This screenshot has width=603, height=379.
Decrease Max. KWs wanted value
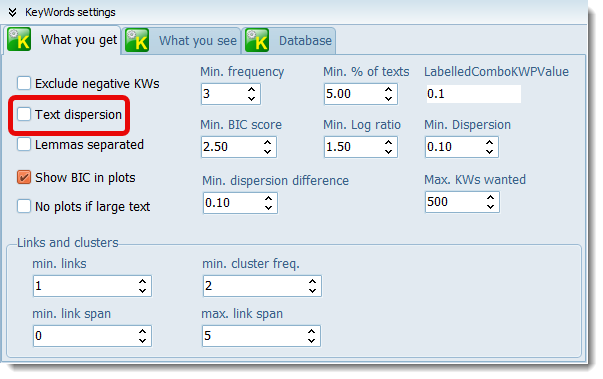(x=490, y=207)
